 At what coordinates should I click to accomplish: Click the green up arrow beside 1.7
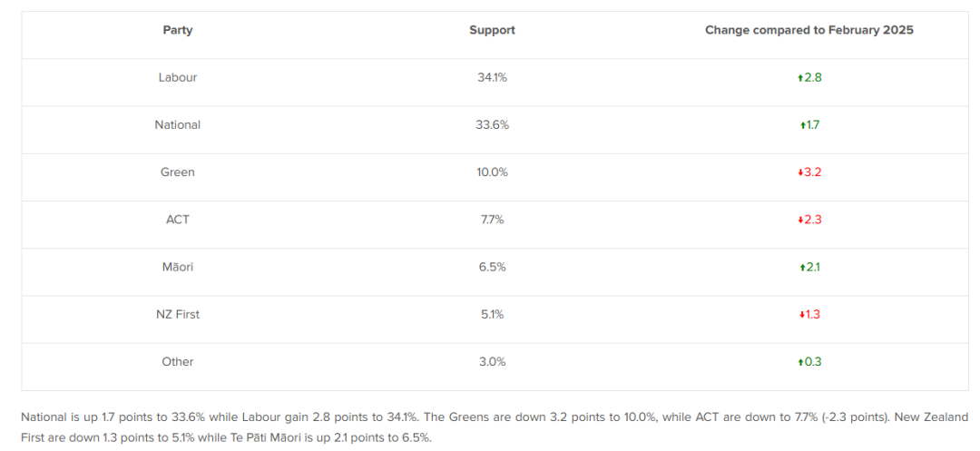coord(802,125)
